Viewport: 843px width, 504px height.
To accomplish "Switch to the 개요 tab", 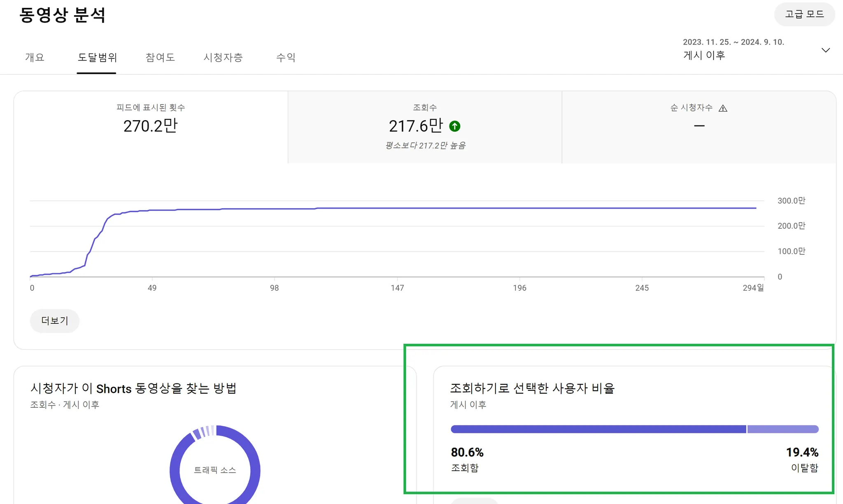I will [35, 57].
